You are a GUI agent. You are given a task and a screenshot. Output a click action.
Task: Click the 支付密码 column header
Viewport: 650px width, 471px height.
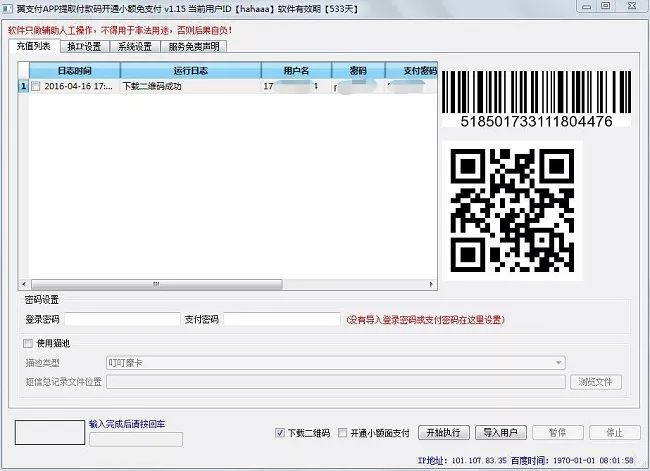pos(411,70)
